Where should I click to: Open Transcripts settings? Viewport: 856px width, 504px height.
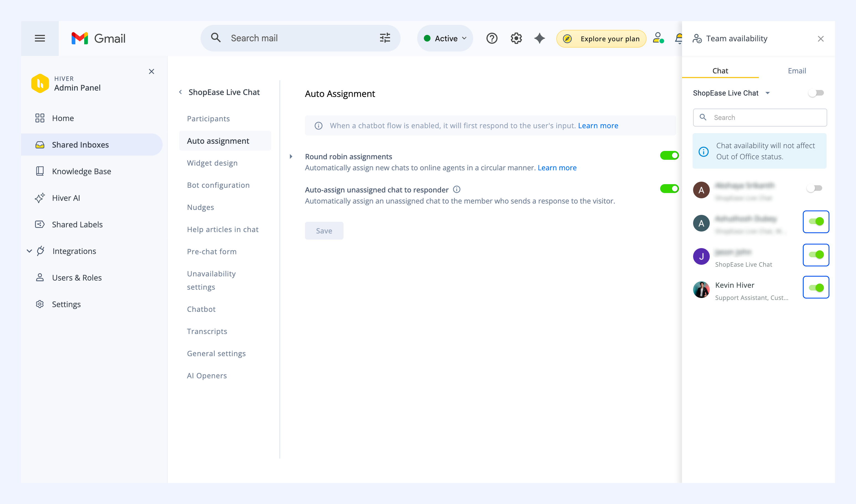coord(207,331)
